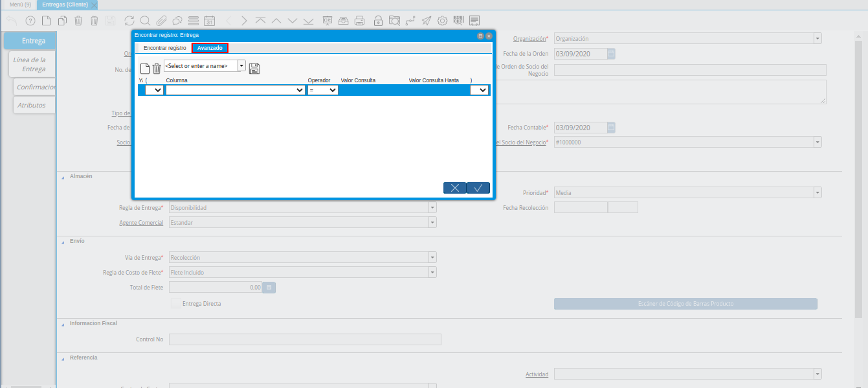Open the Confirmacion side tab
This screenshot has height=388, width=868.
click(35, 87)
